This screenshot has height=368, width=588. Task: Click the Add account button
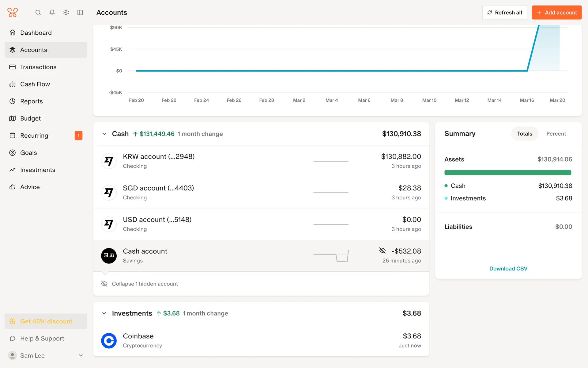556,13
